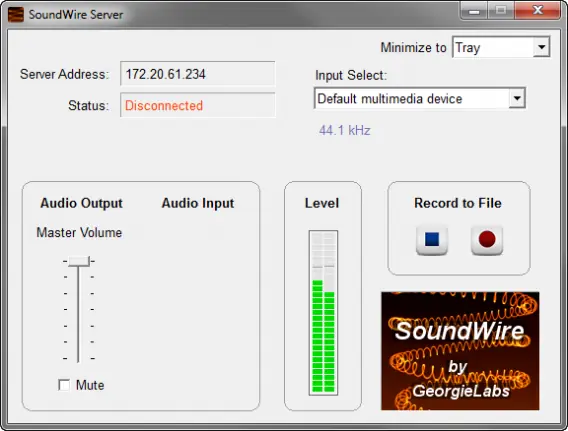This screenshot has height=431, width=568.
Task: Minimize the SoundWire Server window
Action: click(474, 11)
